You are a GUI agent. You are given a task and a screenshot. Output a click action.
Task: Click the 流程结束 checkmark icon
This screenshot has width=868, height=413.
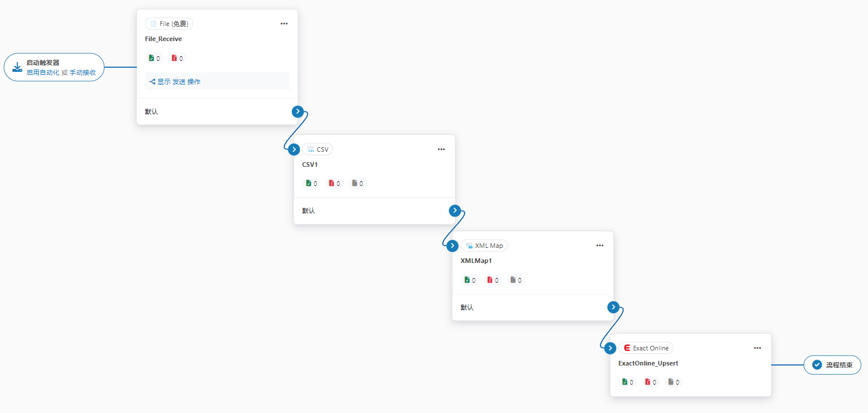[x=817, y=365]
